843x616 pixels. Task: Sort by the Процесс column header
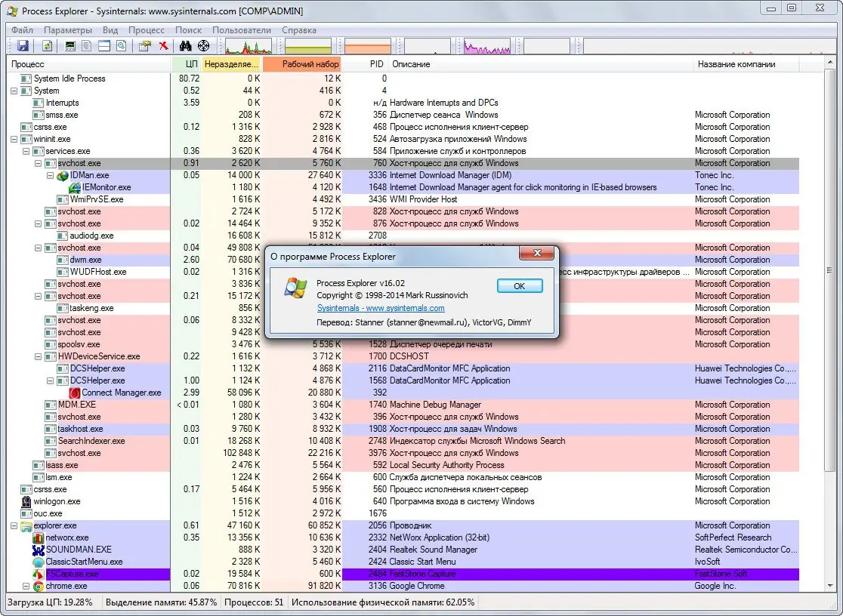coord(88,64)
